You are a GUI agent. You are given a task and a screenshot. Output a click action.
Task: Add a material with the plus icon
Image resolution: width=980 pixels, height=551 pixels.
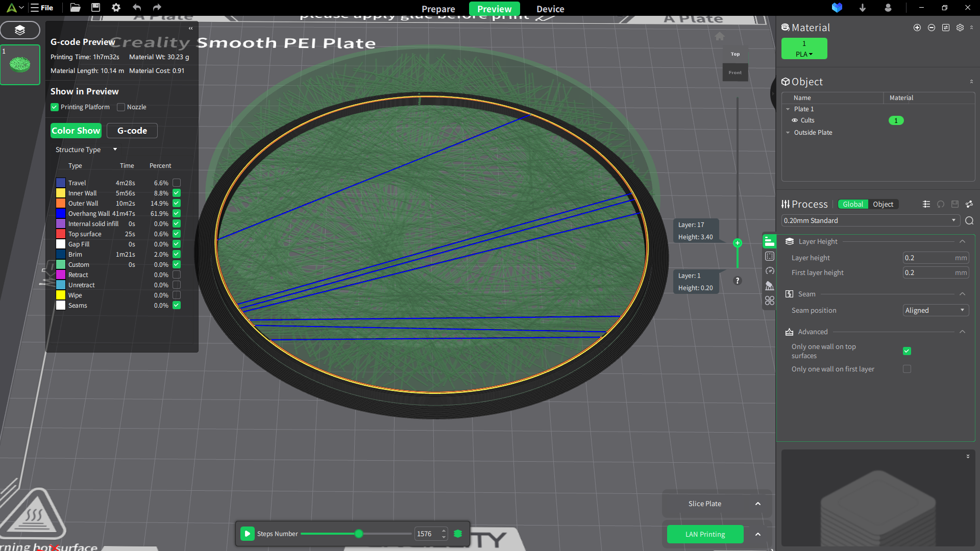click(x=917, y=28)
